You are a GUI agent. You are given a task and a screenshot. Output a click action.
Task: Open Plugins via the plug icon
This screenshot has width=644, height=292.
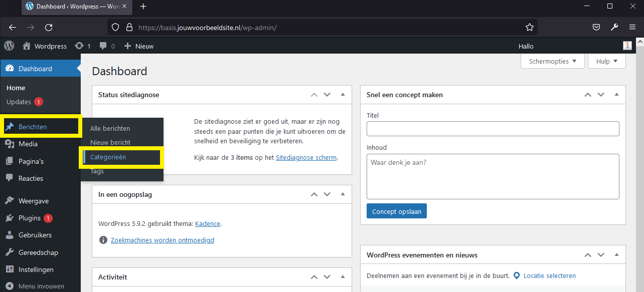pyautogui.click(x=11, y=218)
